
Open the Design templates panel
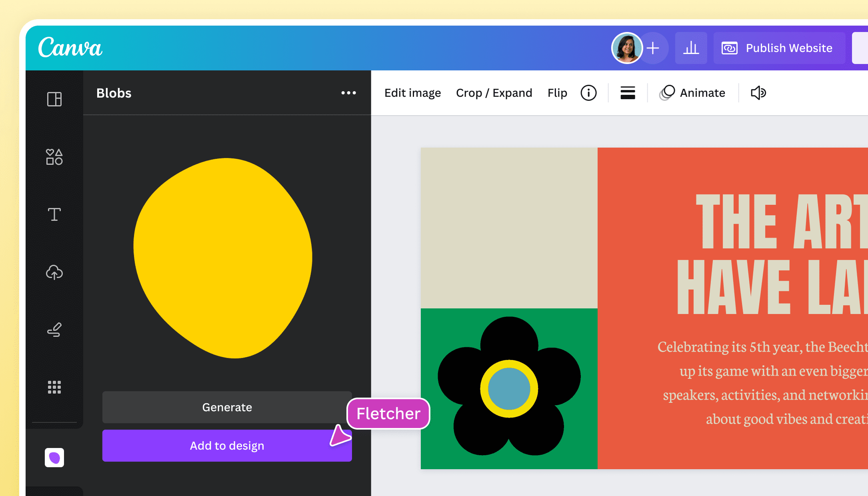54,100
